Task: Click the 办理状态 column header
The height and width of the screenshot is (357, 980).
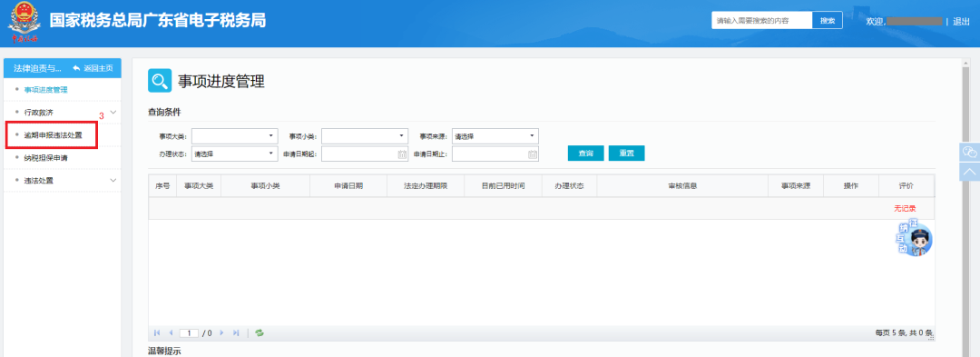Action: pyautogui.click(x=569, y=185)
